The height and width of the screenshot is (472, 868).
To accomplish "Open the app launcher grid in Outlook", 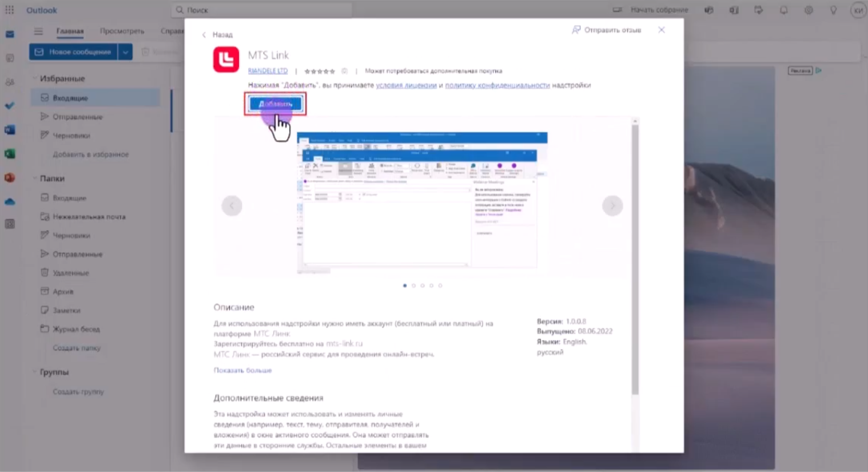I will pyautogui.click(x=10, y=10).
